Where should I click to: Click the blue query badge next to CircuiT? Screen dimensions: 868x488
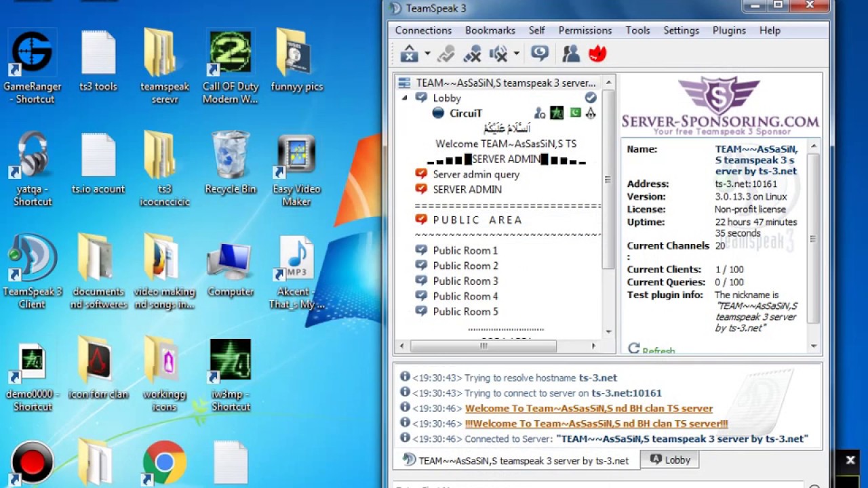(540, 113)
